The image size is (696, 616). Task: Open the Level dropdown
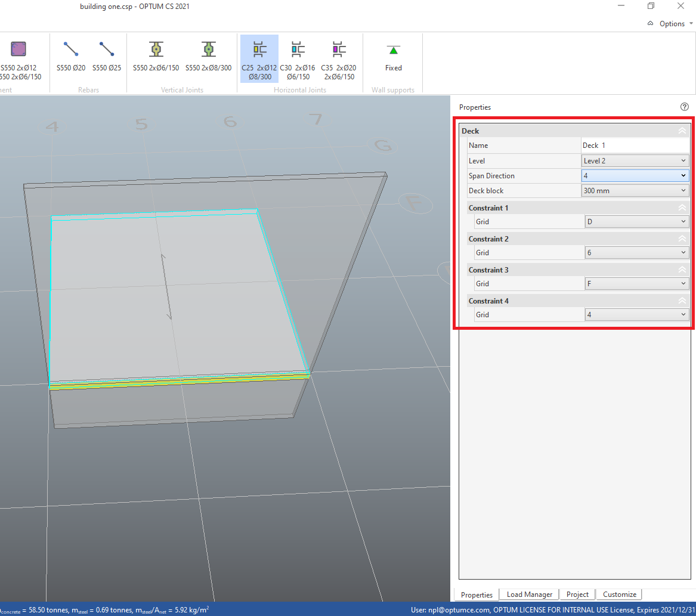(x=635, y=161)
